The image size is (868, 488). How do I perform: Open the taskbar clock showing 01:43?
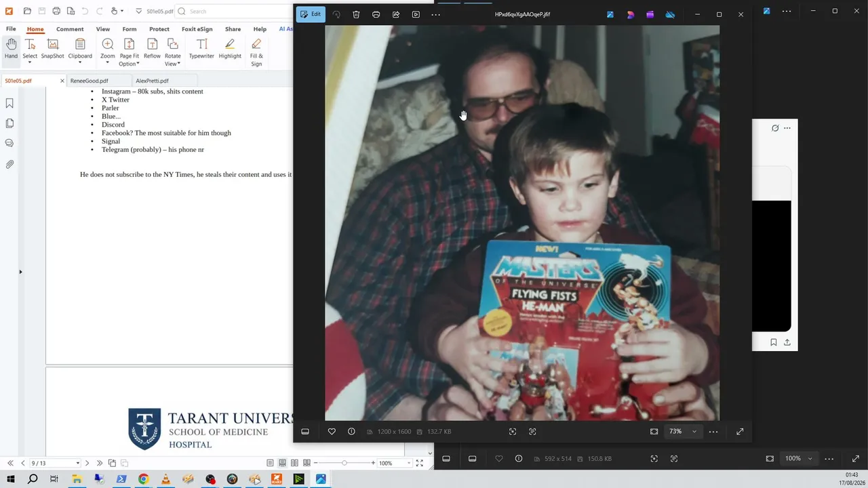click(x=851, y=479)
